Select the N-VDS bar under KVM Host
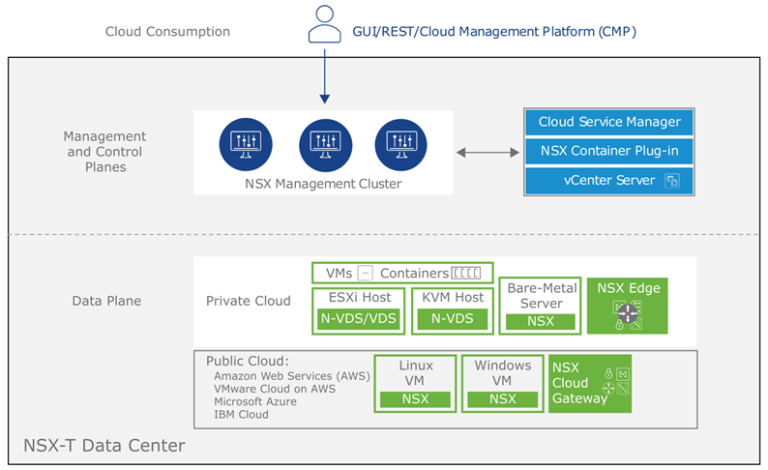This screenshot has width=768, height=470. click(x=453, y=319)
